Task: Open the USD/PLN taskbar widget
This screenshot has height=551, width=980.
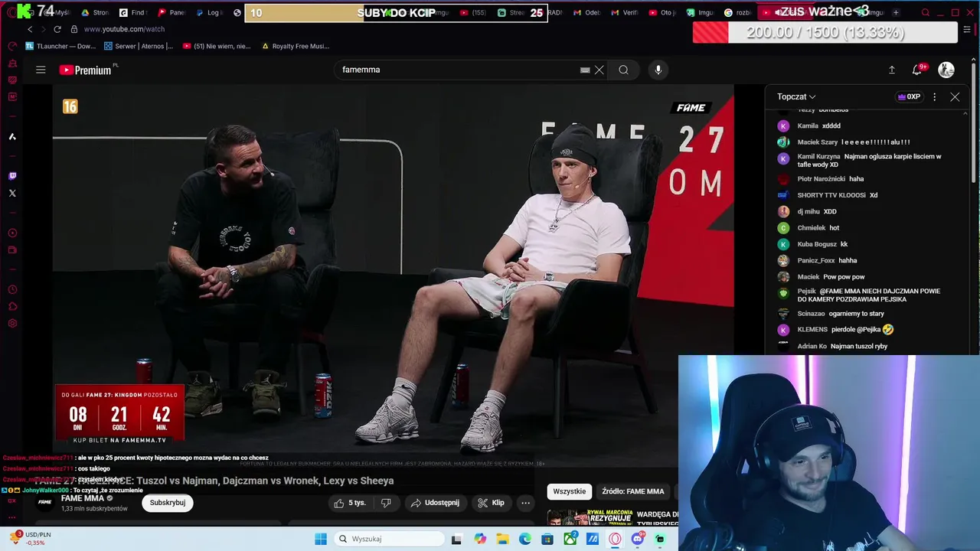Action: [29, 538]
